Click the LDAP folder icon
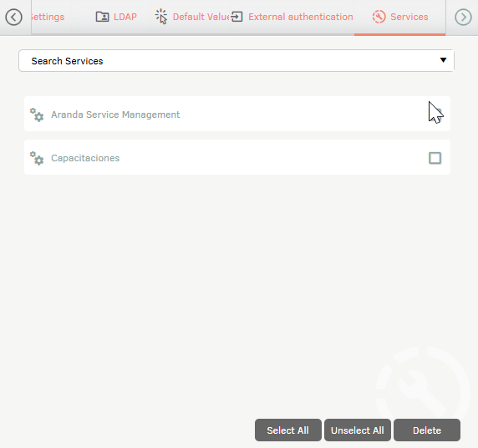The image size is (478, 448). [103, 17]
